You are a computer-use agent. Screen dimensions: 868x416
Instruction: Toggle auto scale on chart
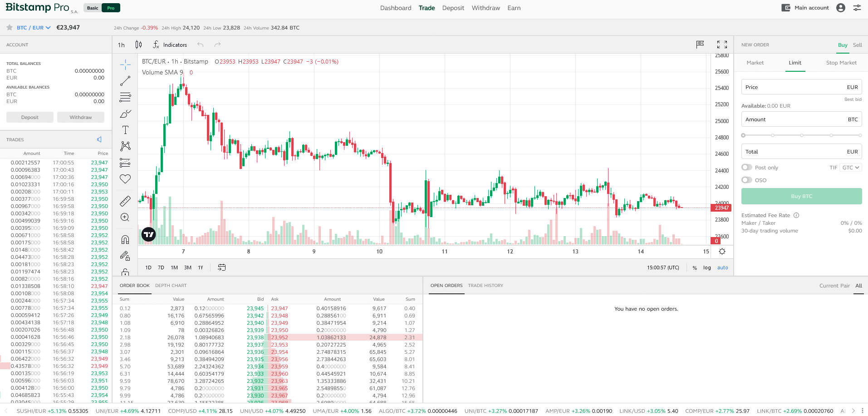722,267
